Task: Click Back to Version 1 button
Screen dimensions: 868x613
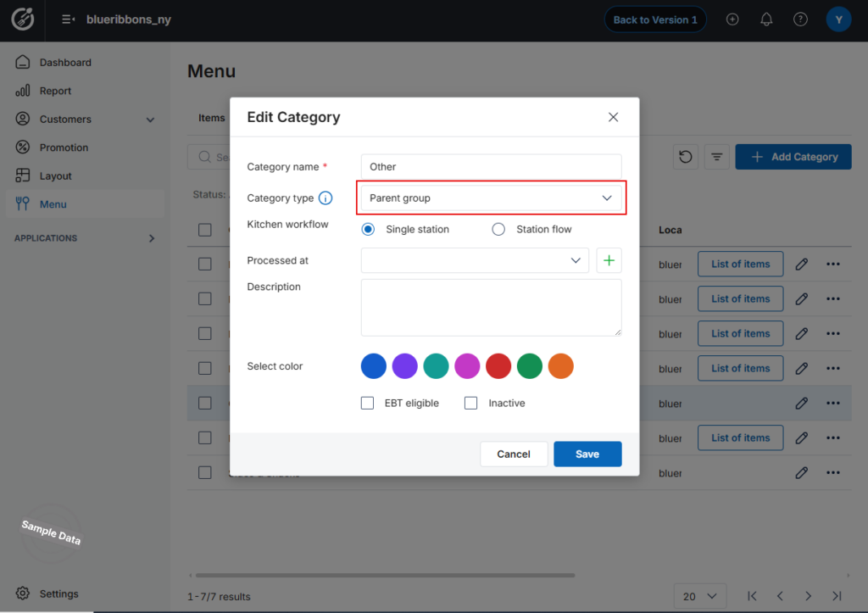Action: pyautogui.click(x=655, y=20)
